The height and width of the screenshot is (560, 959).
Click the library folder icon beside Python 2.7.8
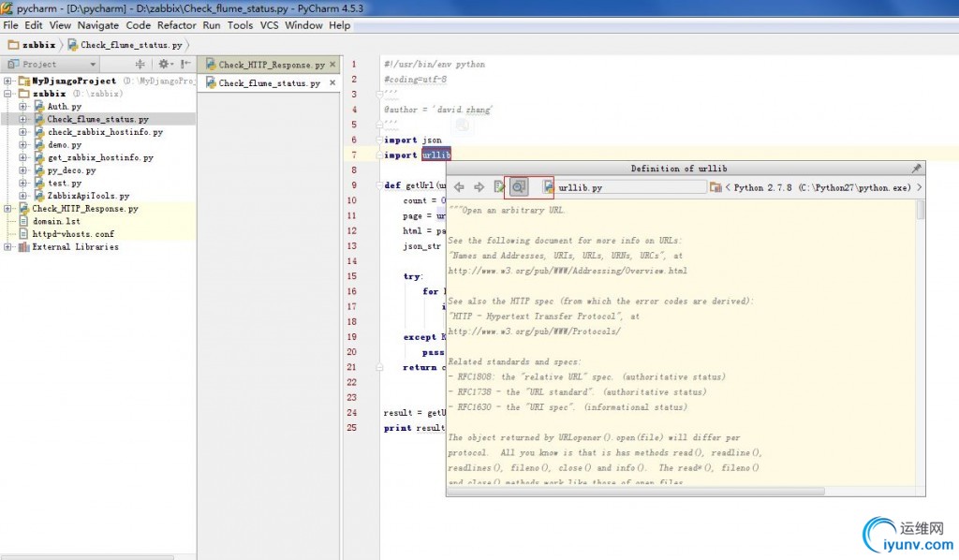(715, 187)
